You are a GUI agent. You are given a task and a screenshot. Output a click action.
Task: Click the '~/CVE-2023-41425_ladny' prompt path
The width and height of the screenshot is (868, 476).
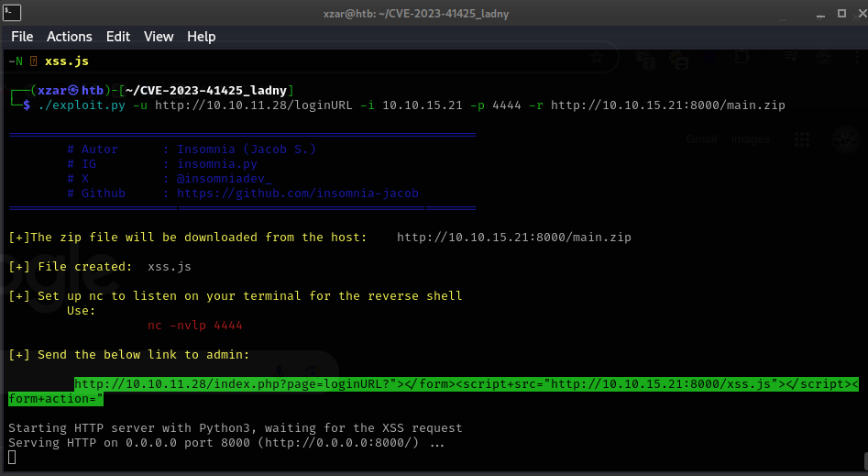(206, 90)
